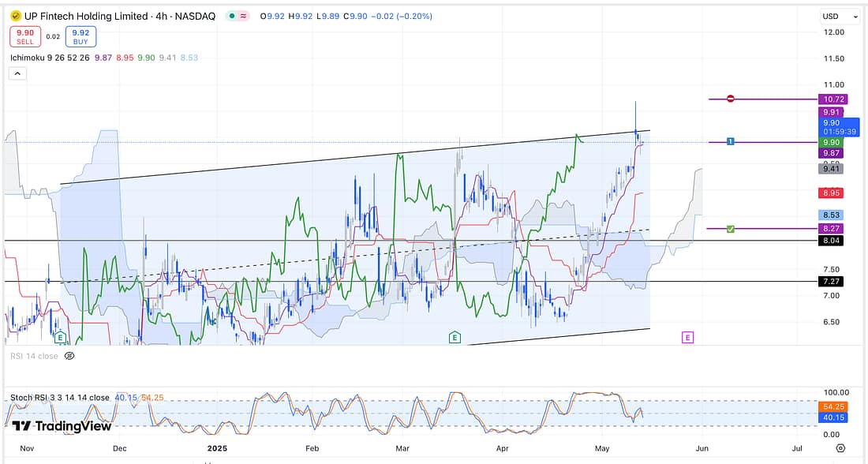Image resolution: width=868 pixels, height=464 pixels.
Task: Click the green checkmark take-profit marker
Action: pos(731,229)
